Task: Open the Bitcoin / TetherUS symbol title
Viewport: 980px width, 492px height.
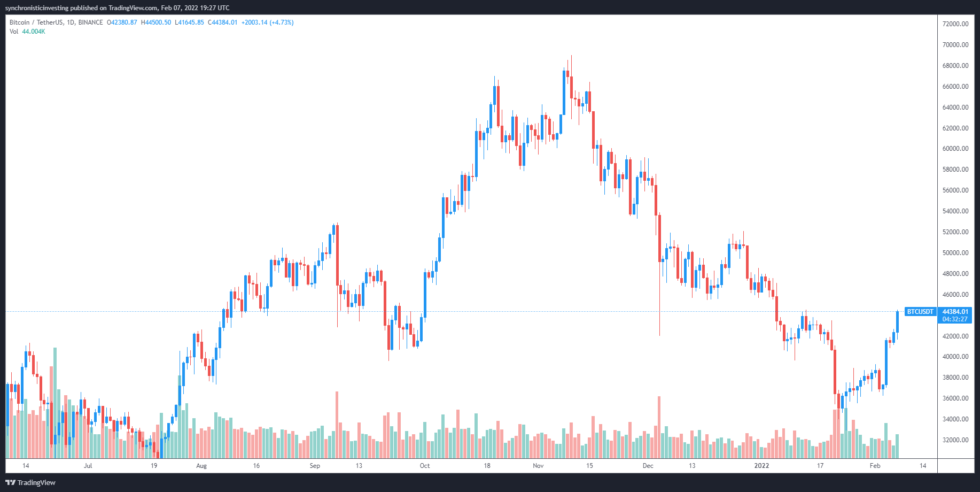Action: pos(36,22)
